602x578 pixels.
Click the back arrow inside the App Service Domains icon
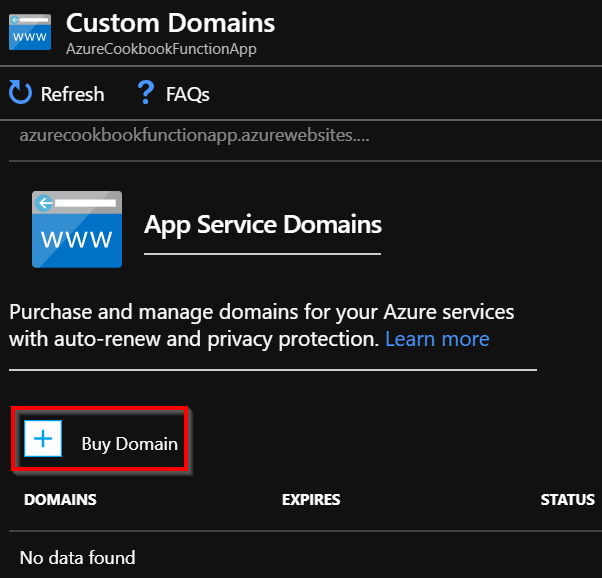[x=44, y=204]
